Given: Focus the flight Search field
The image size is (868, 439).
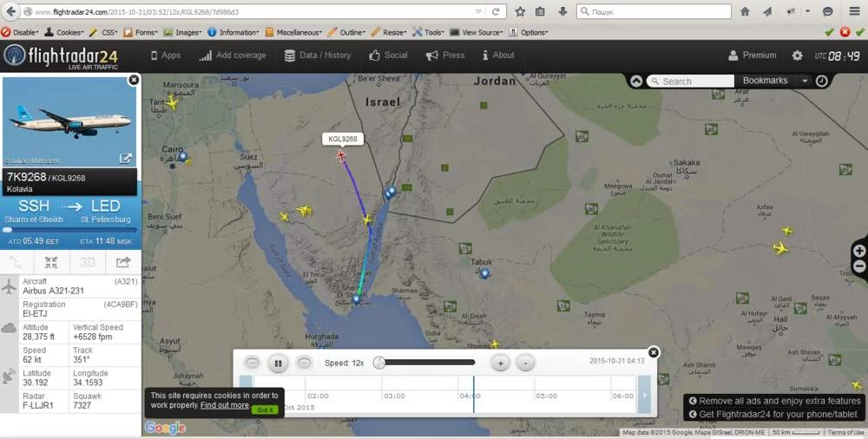Looking at the screenshot, I should click(x=690, y=82).
